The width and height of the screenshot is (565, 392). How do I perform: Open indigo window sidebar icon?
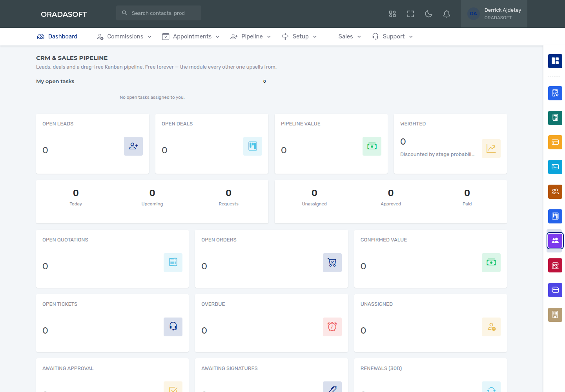(555, 290)
